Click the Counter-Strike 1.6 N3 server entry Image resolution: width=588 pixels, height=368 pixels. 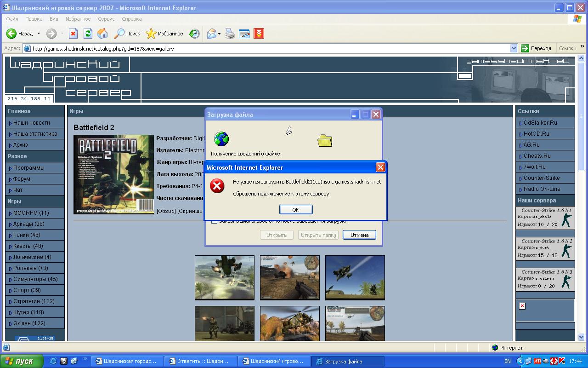coord(545,279)
